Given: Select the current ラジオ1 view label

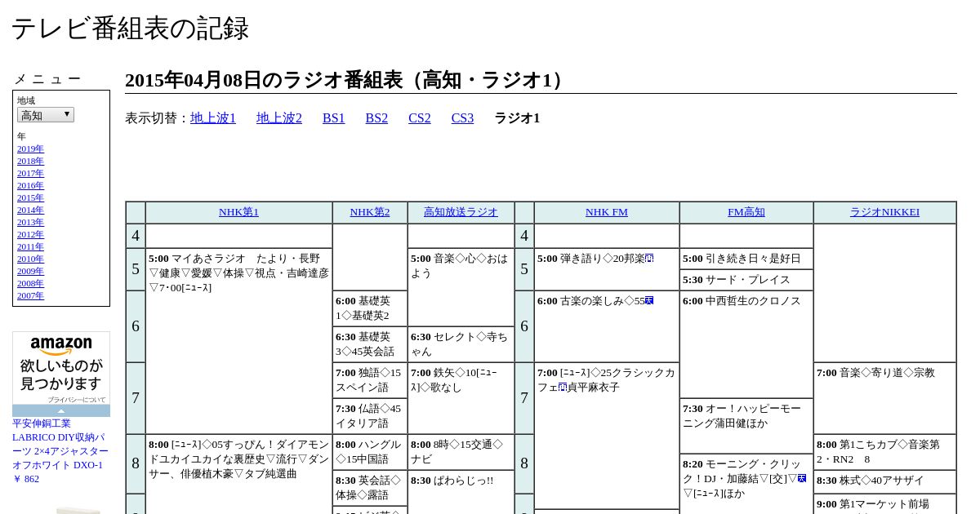Looking at the screenshot, I should coord(517,118).
